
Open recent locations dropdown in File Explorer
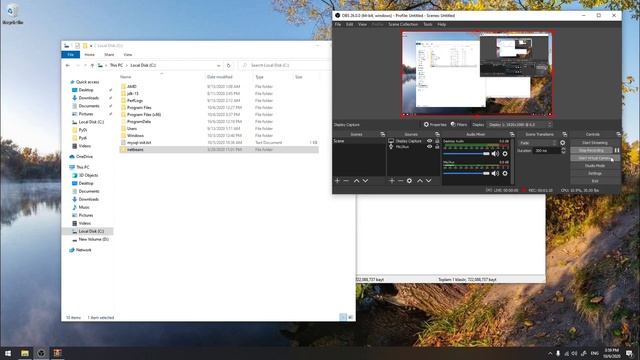pyautogui.click(x=85, y=65)
